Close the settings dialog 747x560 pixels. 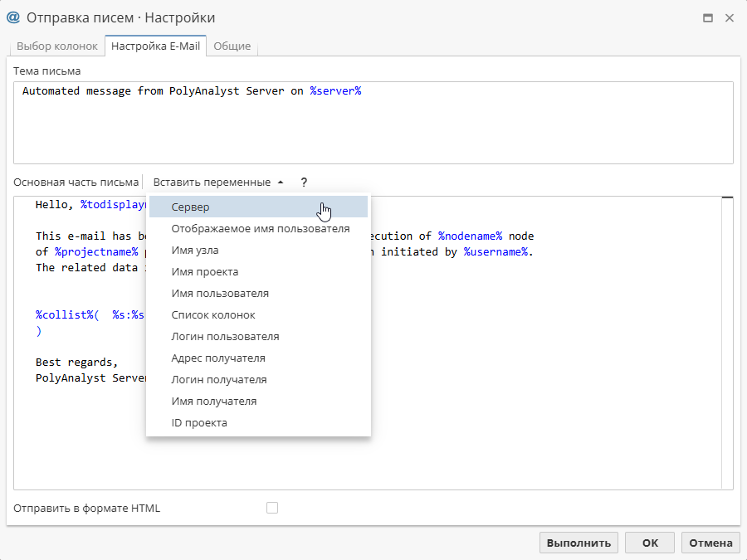click(x=730, y=18)
